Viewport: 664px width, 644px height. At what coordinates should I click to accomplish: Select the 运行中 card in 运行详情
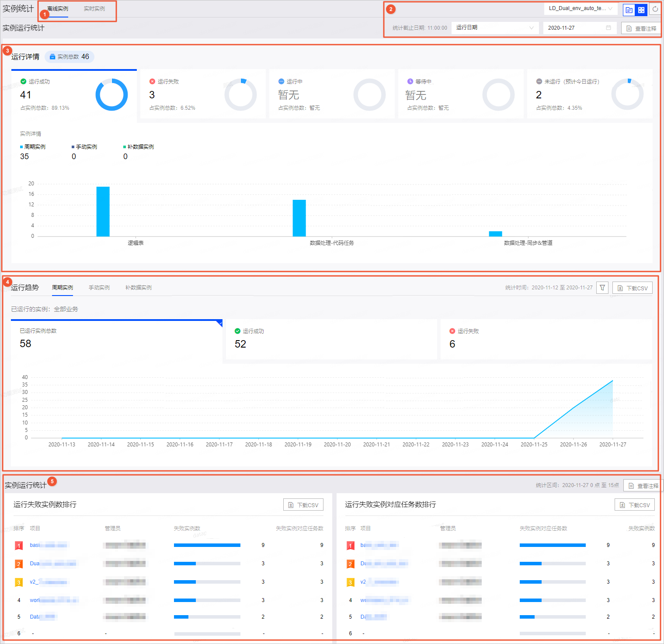point(332,94)
